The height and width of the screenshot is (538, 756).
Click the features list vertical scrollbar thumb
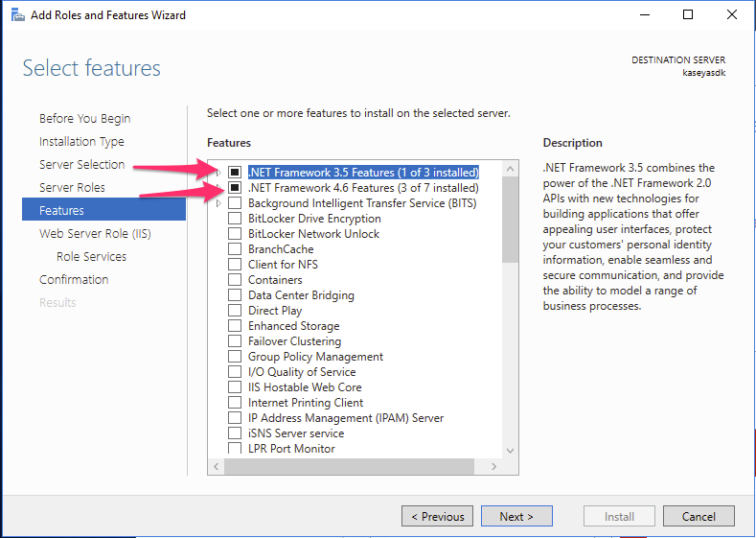510,220
